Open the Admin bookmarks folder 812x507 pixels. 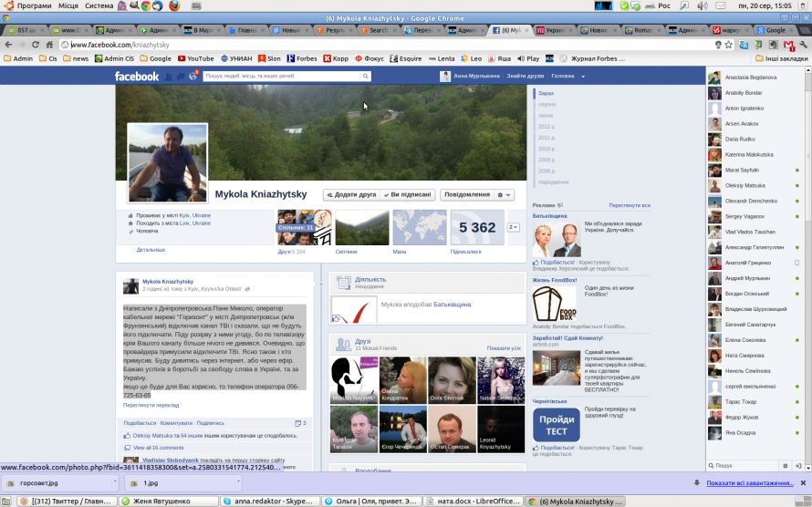[x=18, y=58]
